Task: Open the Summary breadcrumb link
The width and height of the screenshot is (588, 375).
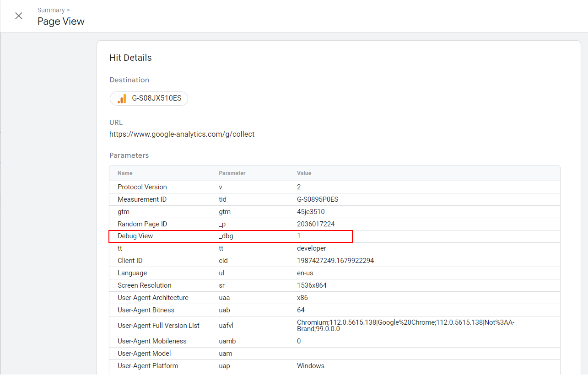Action: [x=50, y=10]
